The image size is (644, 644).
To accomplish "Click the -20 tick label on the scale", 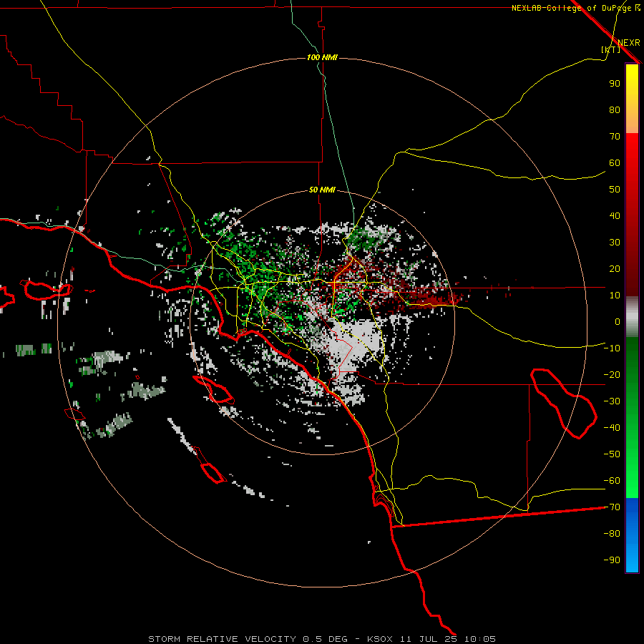I will pyautogui.click(x=612, y=374).
